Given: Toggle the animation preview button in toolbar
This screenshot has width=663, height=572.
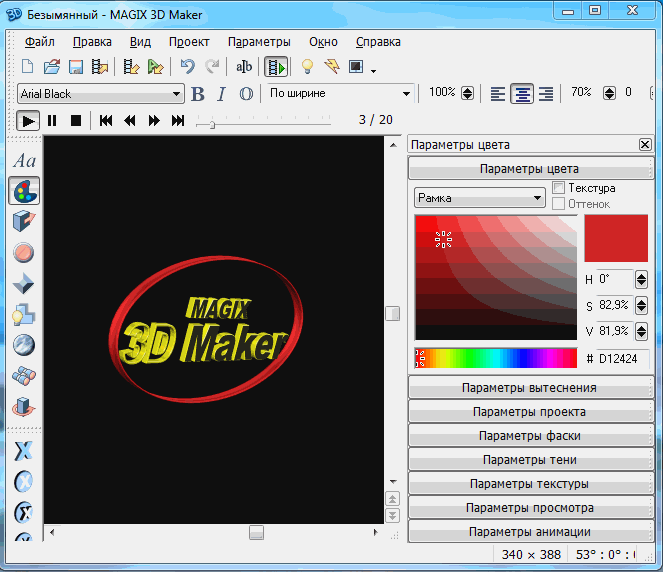Looking at the screenshot, I should [276, 67].
